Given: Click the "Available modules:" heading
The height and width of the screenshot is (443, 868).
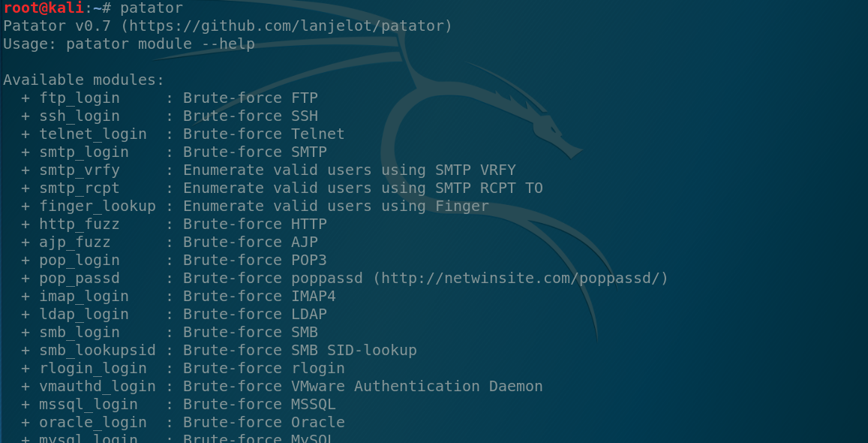Looking at the screenshot, I should [x=83, y=80].
